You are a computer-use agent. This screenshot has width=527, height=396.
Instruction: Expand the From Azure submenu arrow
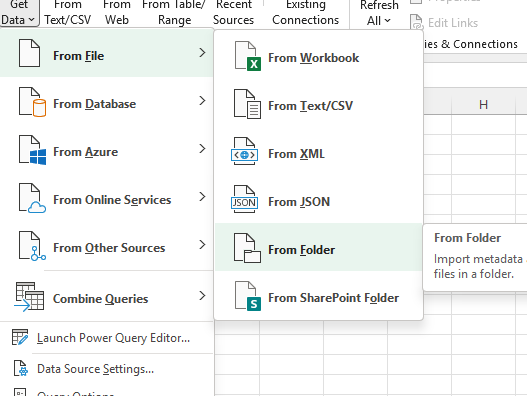click(x=202, y=149)
